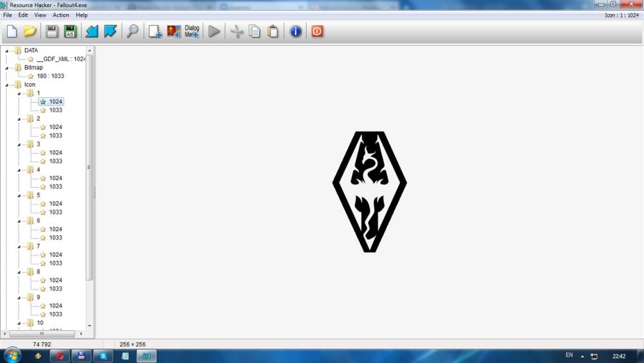Switch to Resource Hacker taskbar button
Viewport: 644px width, 363px height.
pyautogui.click(x=146, y=356)
